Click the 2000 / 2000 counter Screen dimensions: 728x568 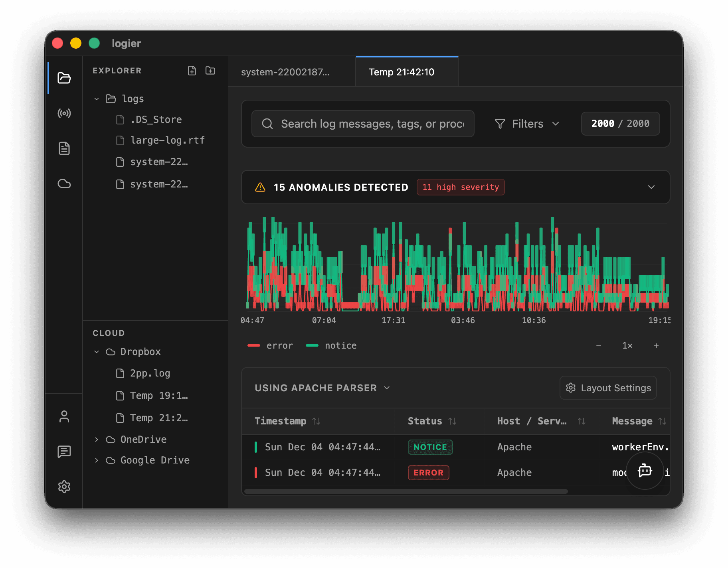click(x=620, y=124)
